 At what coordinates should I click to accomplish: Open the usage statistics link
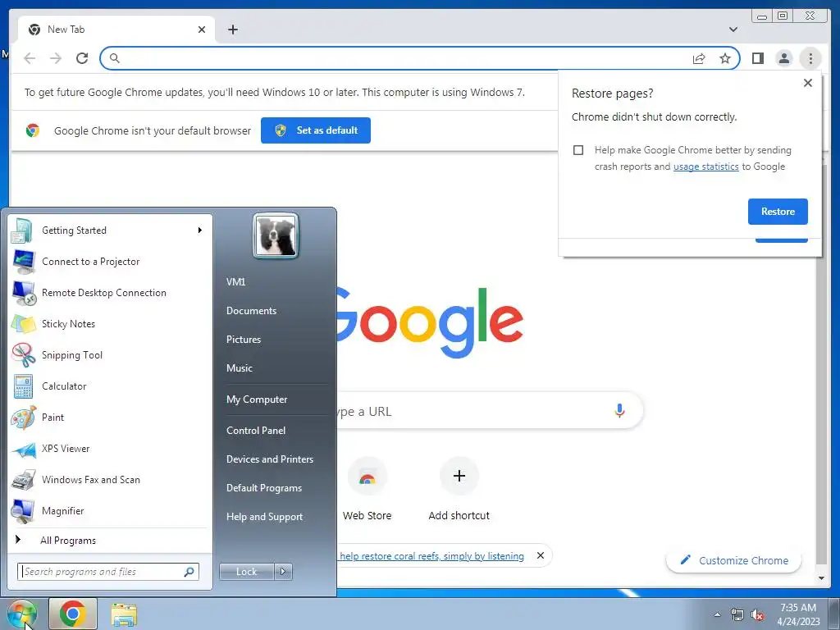point(705,167)
